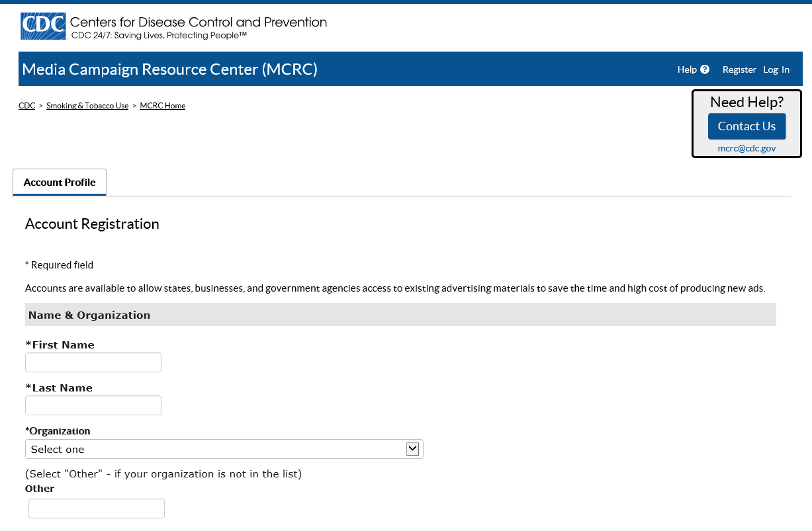Image resolution: width=812 pixels, height=531 pixels.
Task: Click the Name & Organization section header
Action: pos(89,315)
